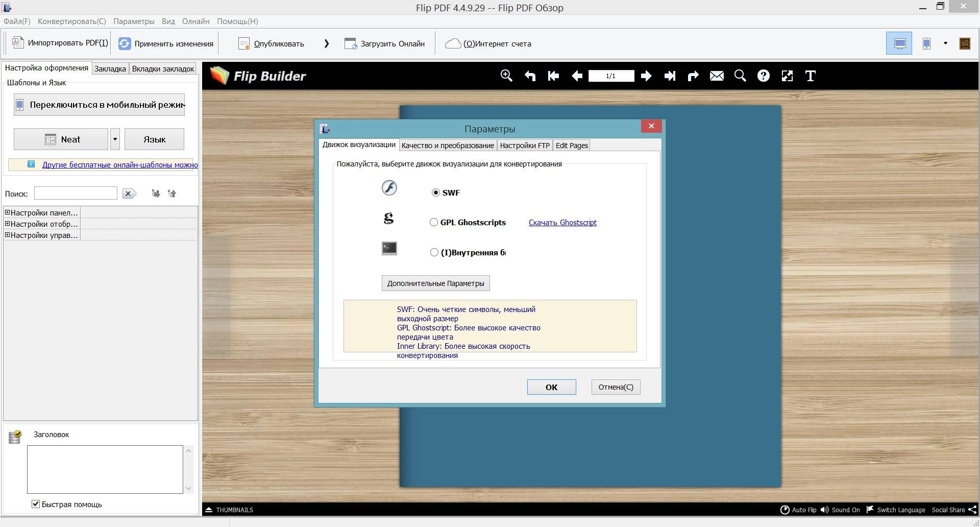Expand the Настройки отобр... tree node

(8, 224)
